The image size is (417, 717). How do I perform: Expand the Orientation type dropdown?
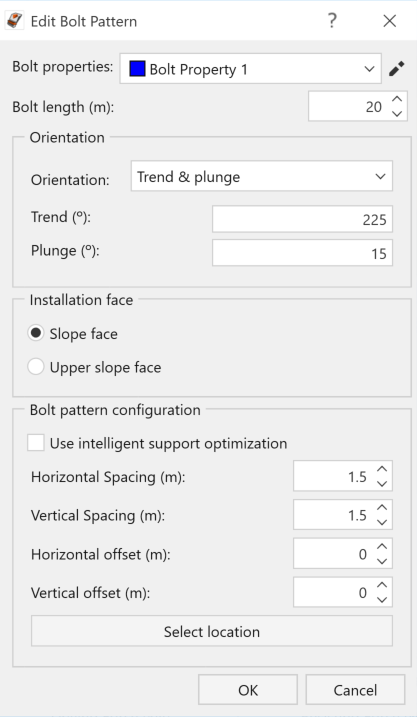point(262,176)
